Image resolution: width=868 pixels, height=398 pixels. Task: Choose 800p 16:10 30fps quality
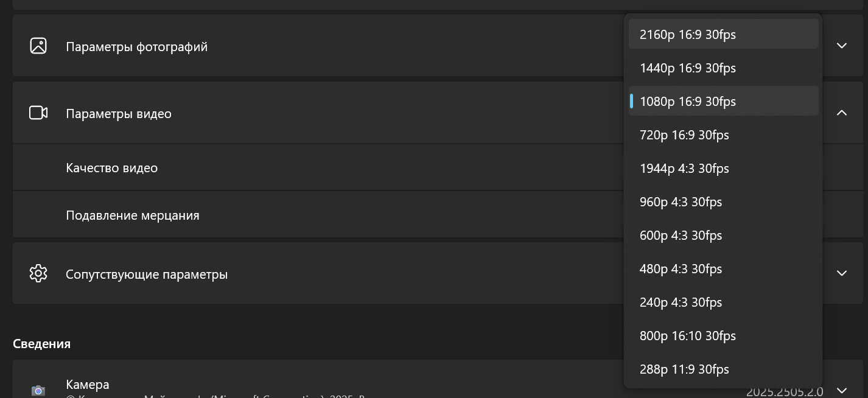(723, 335)
